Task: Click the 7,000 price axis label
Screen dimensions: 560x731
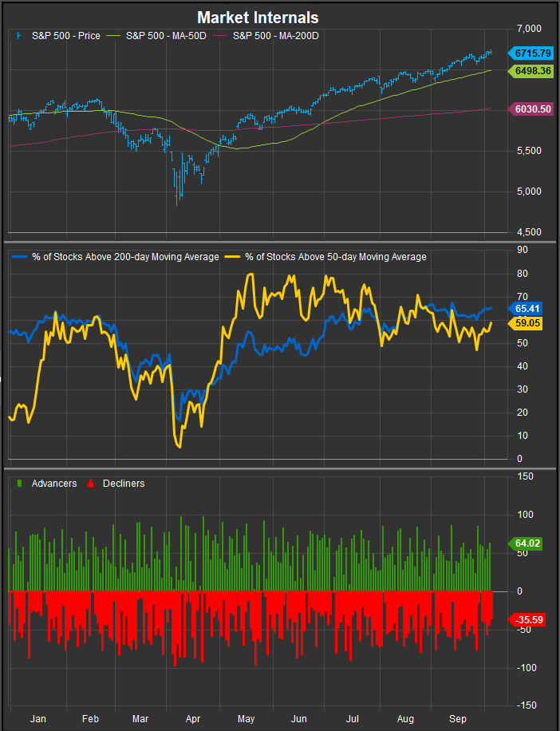Action: tap(528, 29)
